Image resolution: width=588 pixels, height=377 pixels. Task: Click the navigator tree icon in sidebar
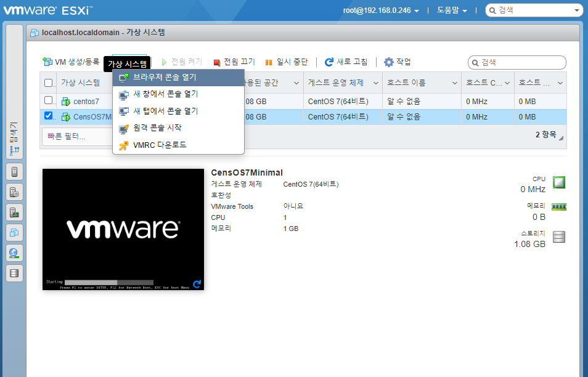[x=14, y=151]
